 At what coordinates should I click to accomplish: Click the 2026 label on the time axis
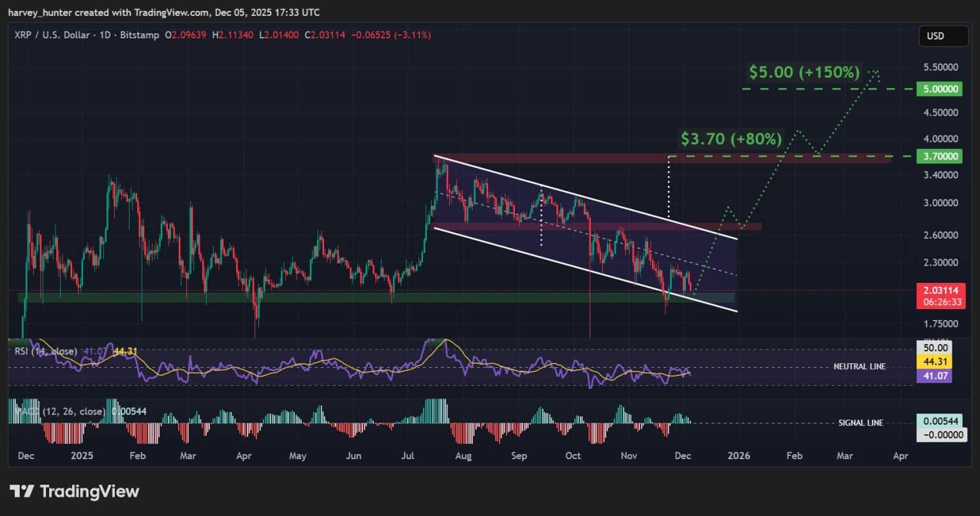click(738, 456)
